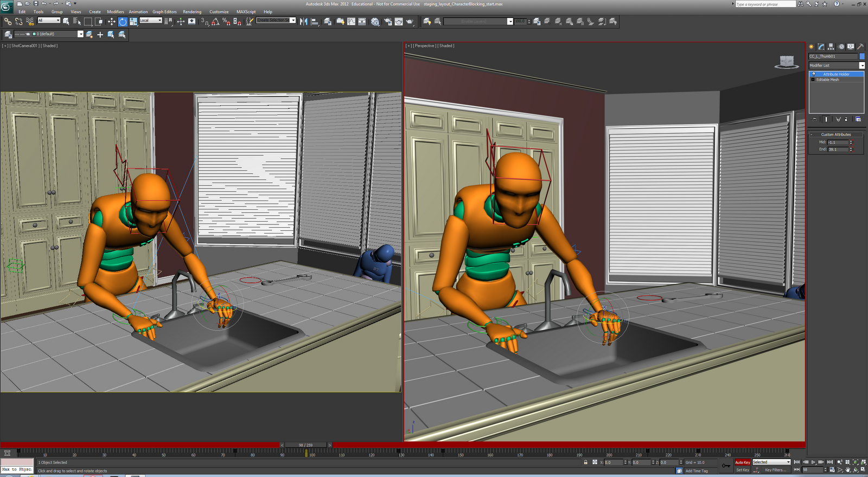The width and height of the screenshot is (868, 477).
Task: Save file from quick access toolbar
Action: click(36, 3)
